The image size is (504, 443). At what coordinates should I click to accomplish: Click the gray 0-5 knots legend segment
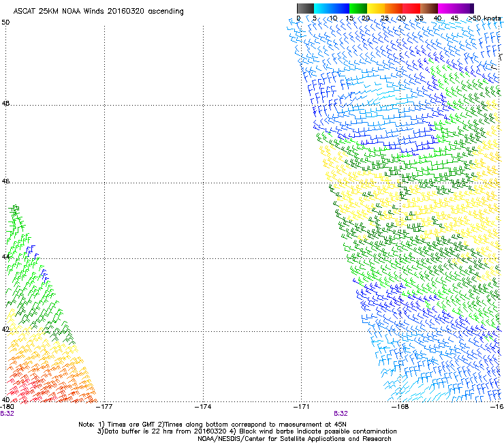[x=305, y=8]
